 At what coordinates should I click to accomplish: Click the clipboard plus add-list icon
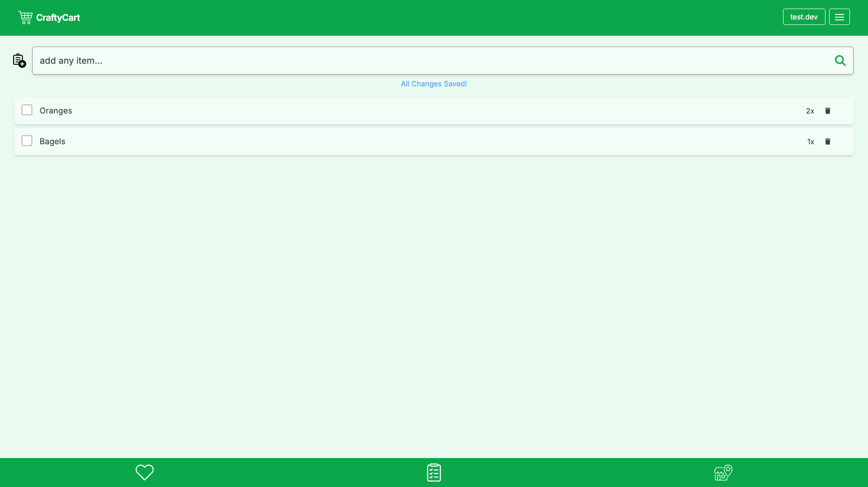pos(19,60)
